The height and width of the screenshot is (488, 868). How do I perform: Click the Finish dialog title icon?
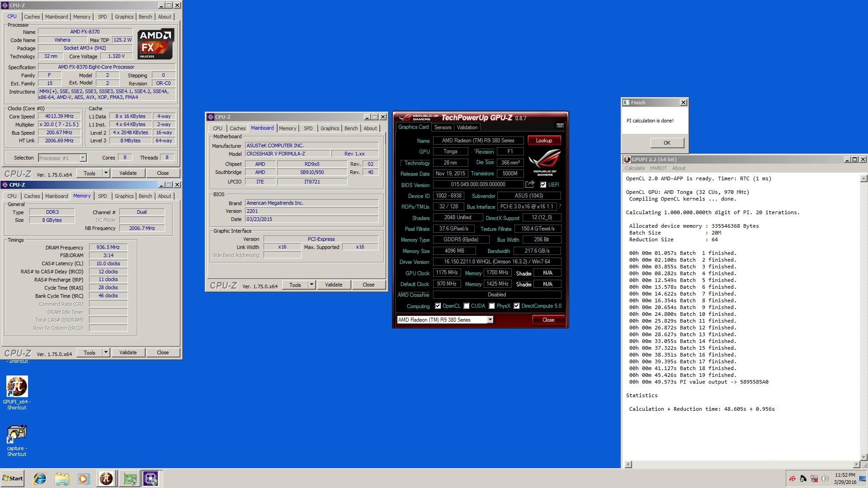[626, 103]
